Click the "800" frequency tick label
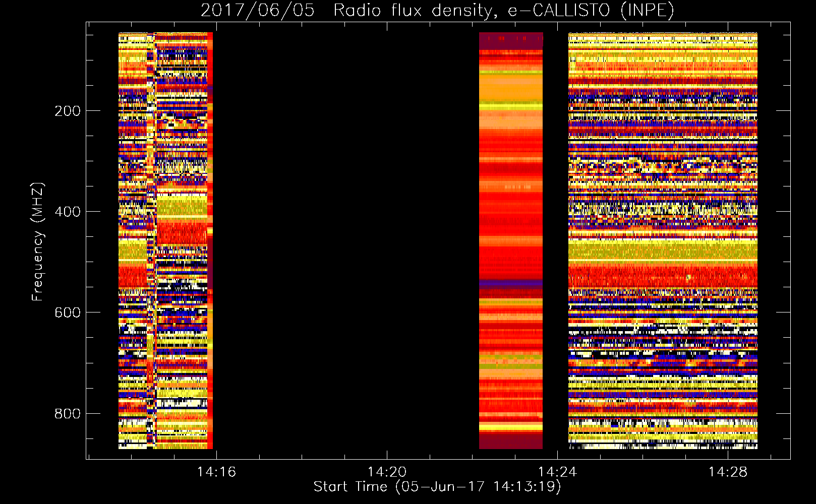This screenshot has height=504, width=816. click(68, 414)
